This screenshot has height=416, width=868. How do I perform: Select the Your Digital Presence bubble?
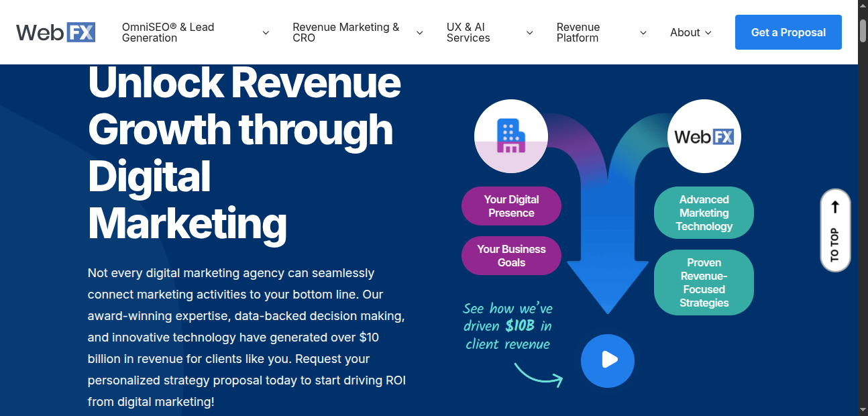click(x=511, y=206)
